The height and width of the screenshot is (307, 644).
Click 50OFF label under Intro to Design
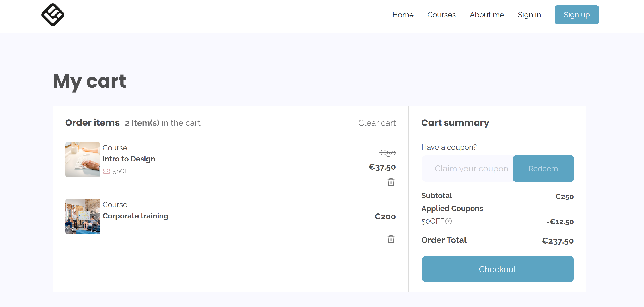click(x=122, y=171)
